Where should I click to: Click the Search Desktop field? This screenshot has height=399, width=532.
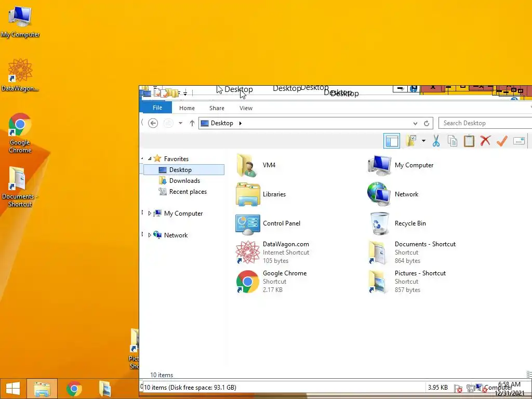click(x=485, y=123)
